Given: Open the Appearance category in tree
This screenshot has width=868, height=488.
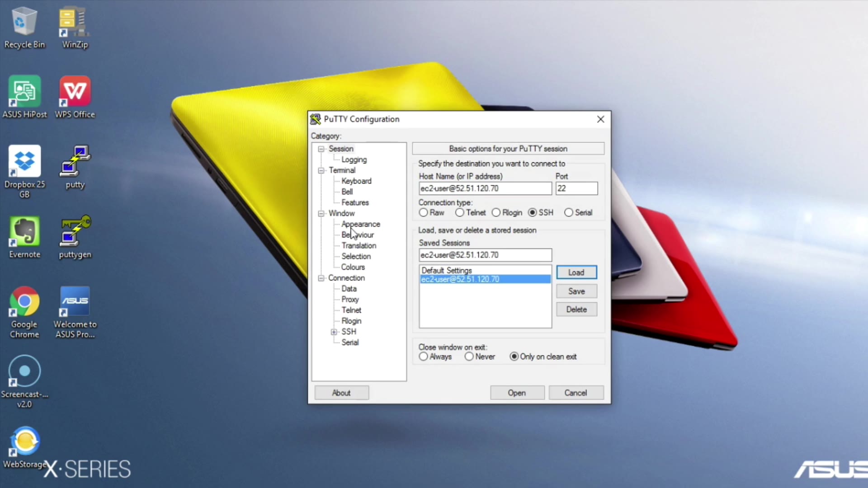Looking at the screenshot, I should [360, 224].
